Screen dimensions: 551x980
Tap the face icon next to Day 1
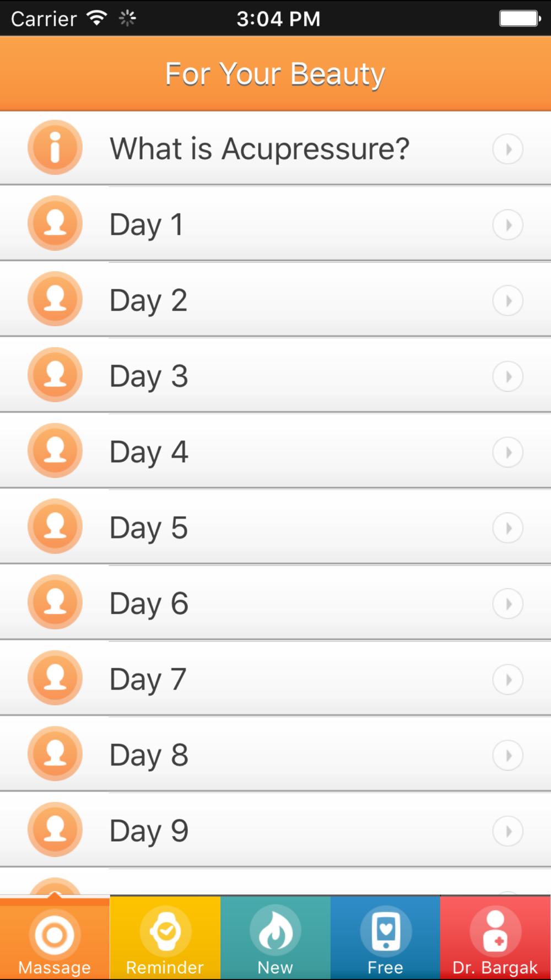55,223
